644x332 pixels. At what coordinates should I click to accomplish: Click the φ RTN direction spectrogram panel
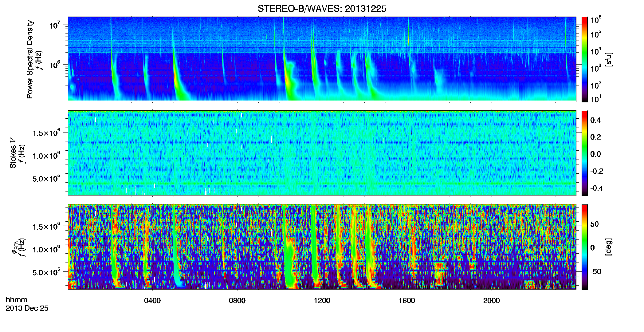point(322,247)
